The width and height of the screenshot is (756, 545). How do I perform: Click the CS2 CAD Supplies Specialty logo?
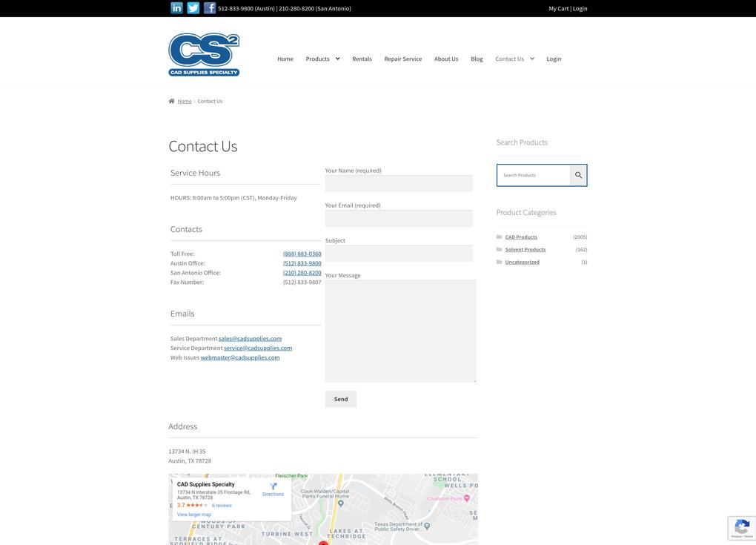point(204,55)
